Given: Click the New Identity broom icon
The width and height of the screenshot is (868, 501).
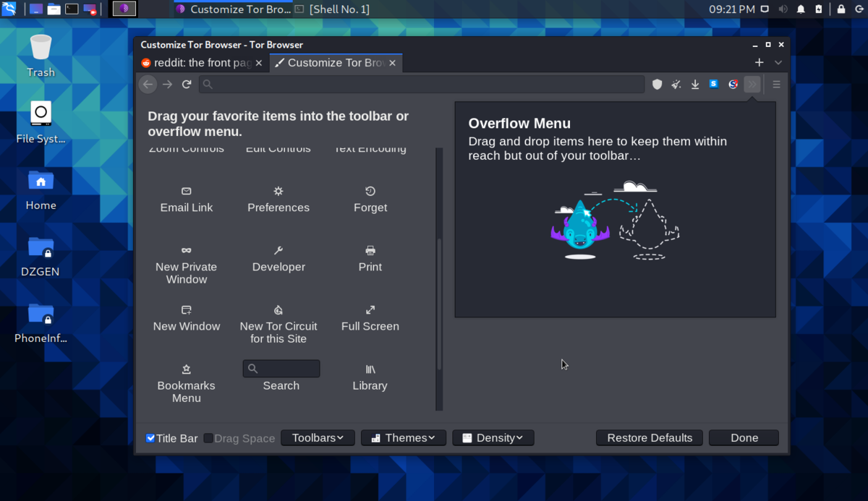Looking at the screenshot, I should coord(676,85).
